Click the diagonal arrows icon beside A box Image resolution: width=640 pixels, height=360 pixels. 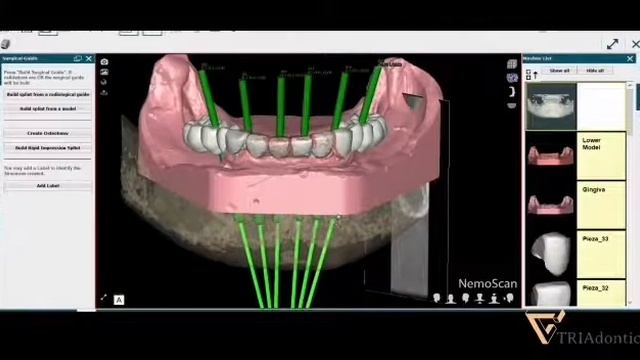pos(104,298)
